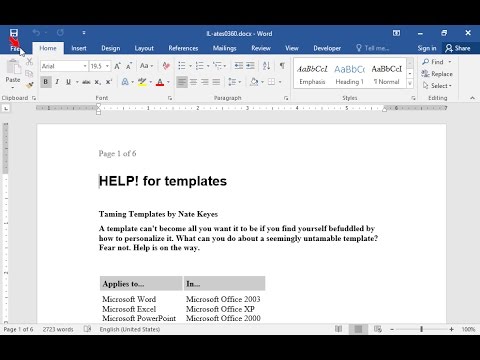
Task: Apply red font color
Action: (160, 82)
